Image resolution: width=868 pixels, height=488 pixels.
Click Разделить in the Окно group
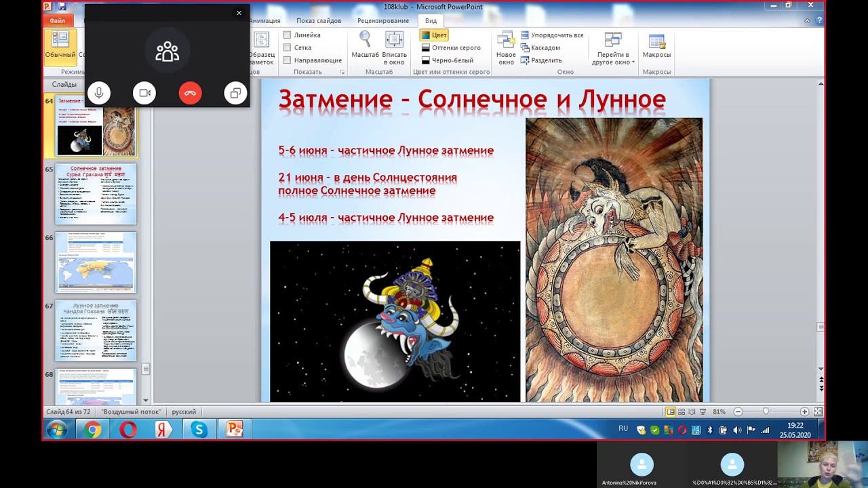[x=541, y=60]
